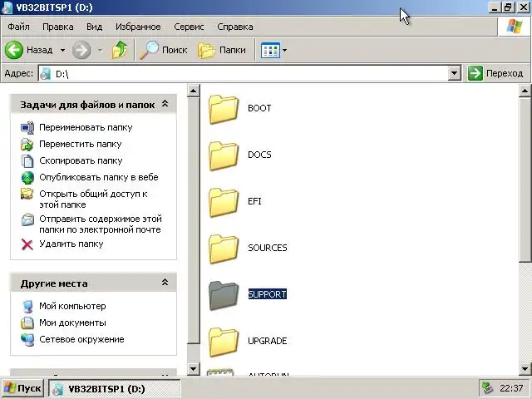This screenshot has height=399, width=532.
Task: Click the highlighted SUPPORT folder icon
Action: [224, 295]
